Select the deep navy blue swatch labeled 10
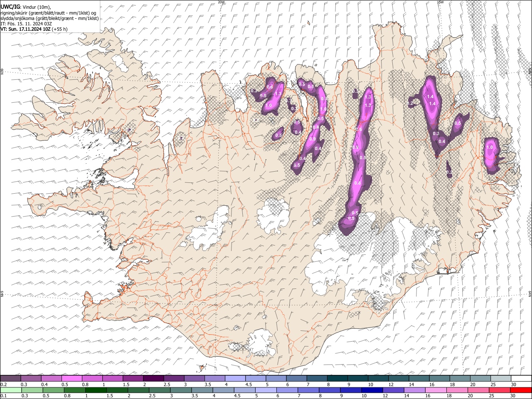The image size is (532, 399). (x=372, y=390)
